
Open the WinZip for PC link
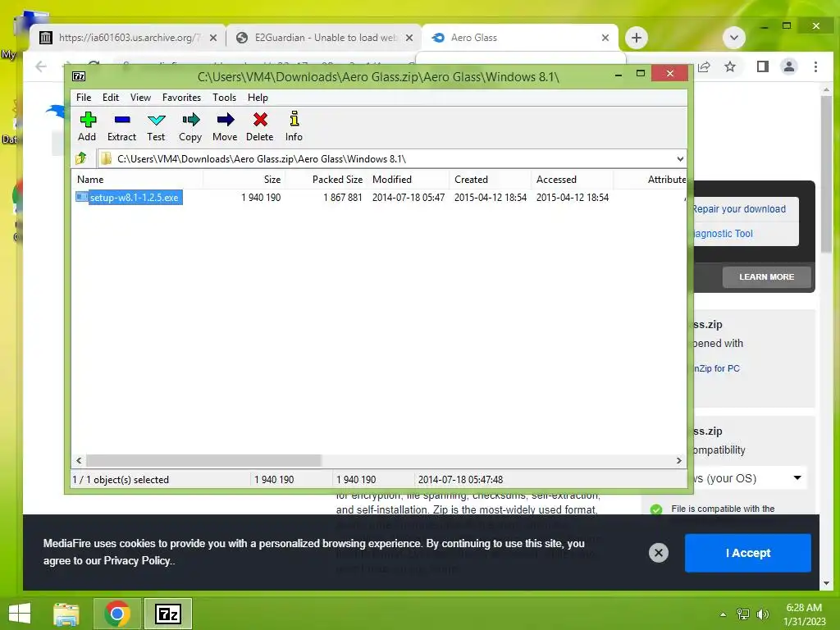[716, 368]
